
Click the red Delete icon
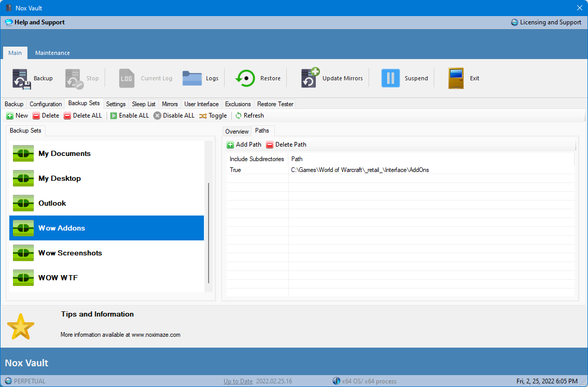pyautogui.click(x=36, y=116)
